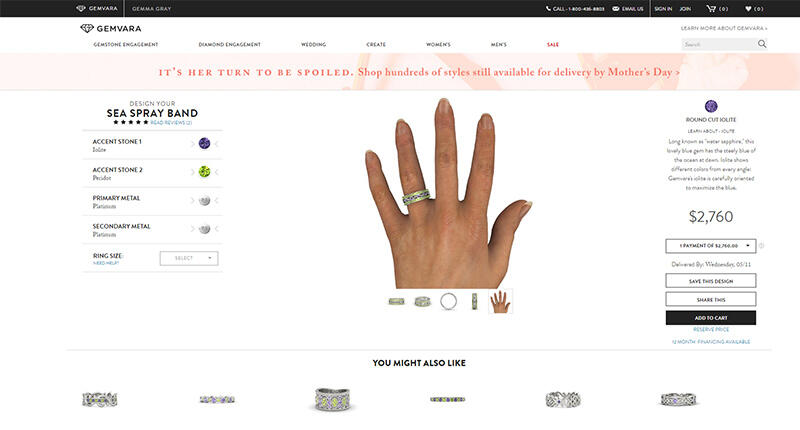
Task: Click the Email Us envelope icon
Action: point(616,9)
